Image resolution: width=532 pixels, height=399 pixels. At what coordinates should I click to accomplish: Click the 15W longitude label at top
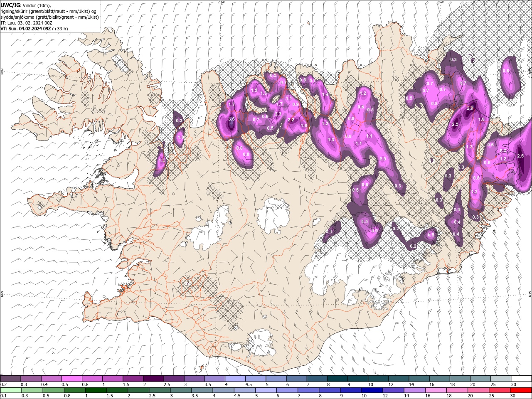click(x=440, y=2)
